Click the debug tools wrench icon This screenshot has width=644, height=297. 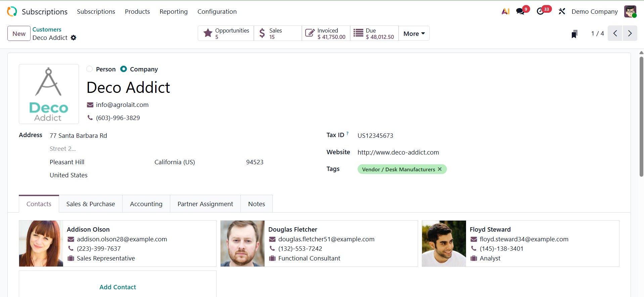pos(562,11)
